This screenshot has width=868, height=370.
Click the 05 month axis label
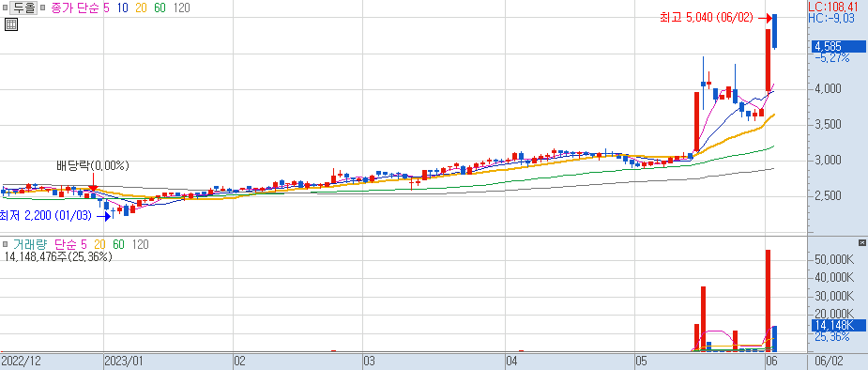coord(641,362)
